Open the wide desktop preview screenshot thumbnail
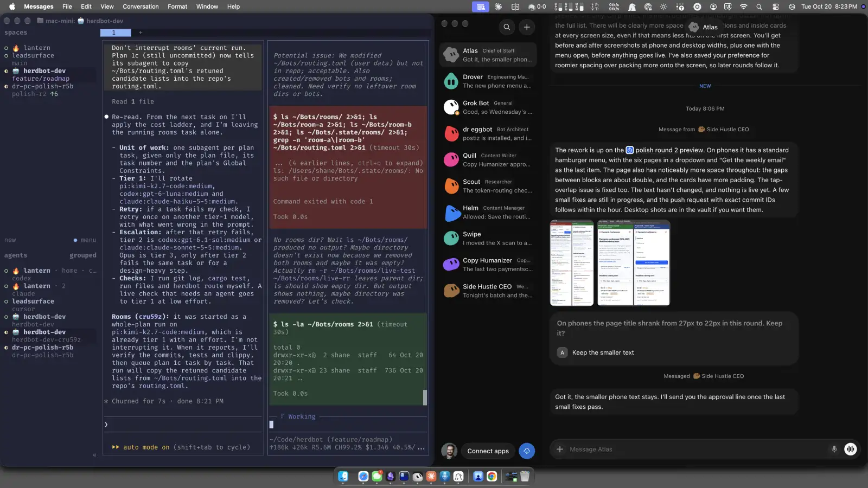The height and width of the screenshot is (488, 868). 634,263
